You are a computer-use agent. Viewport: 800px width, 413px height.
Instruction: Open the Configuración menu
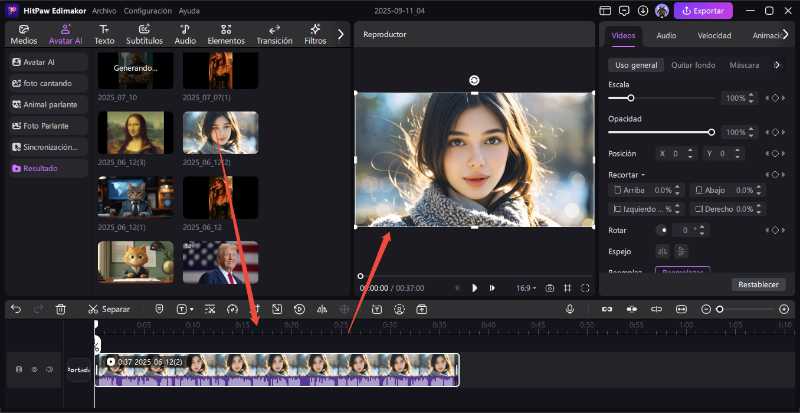(x=147, y=11)
